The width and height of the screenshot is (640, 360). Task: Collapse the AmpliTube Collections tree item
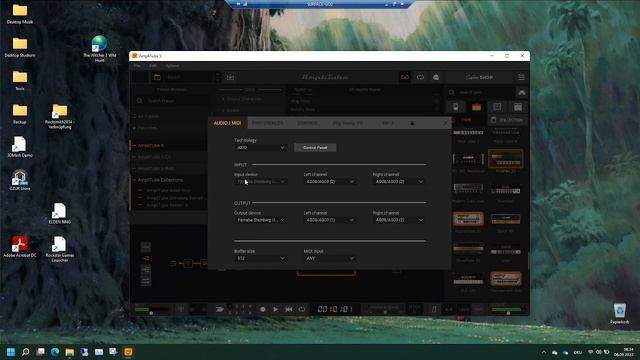[134, 180]
